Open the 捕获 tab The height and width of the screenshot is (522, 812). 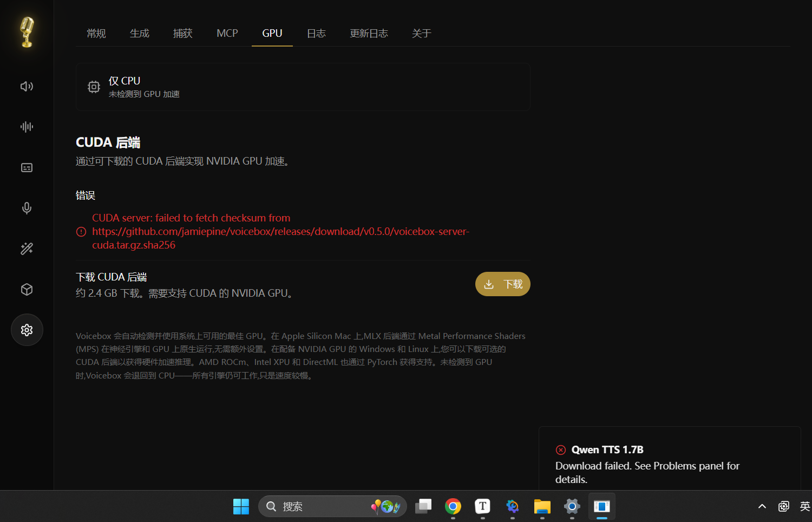183,34
